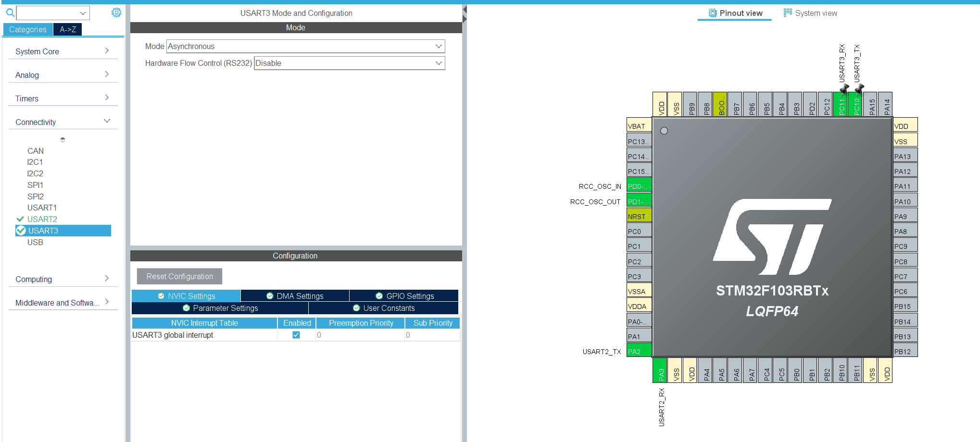This screenshot has width=980, height=442.
Task: Select the PA13 pin on the chip
Action: coord(905,156)
